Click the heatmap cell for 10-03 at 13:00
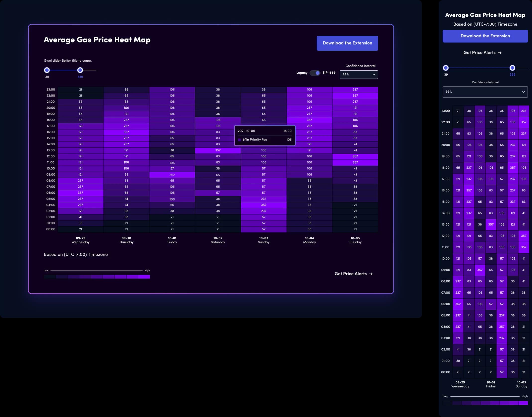The height and width of the screenshot is (417, 532). 264,150
